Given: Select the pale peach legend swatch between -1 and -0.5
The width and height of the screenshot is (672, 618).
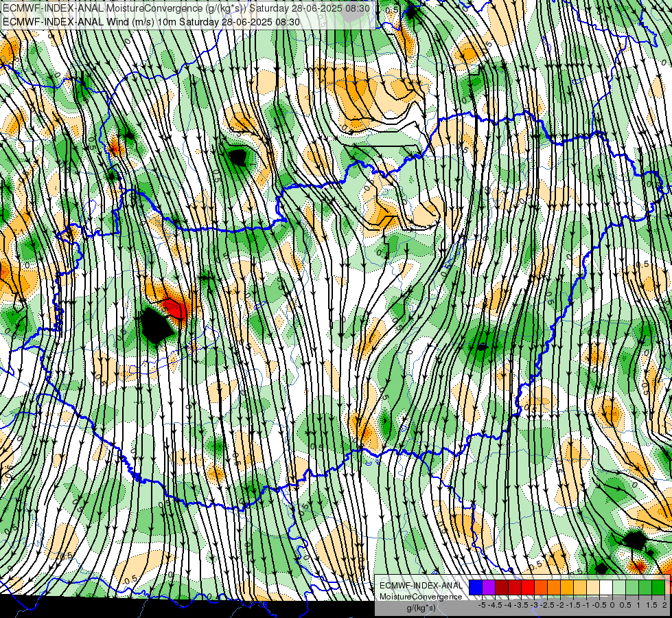Looking at the screenshot, I should [593, 587].
